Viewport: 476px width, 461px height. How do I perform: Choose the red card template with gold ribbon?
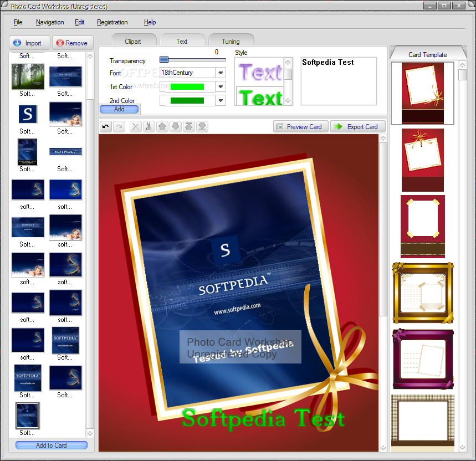(423, 93)
